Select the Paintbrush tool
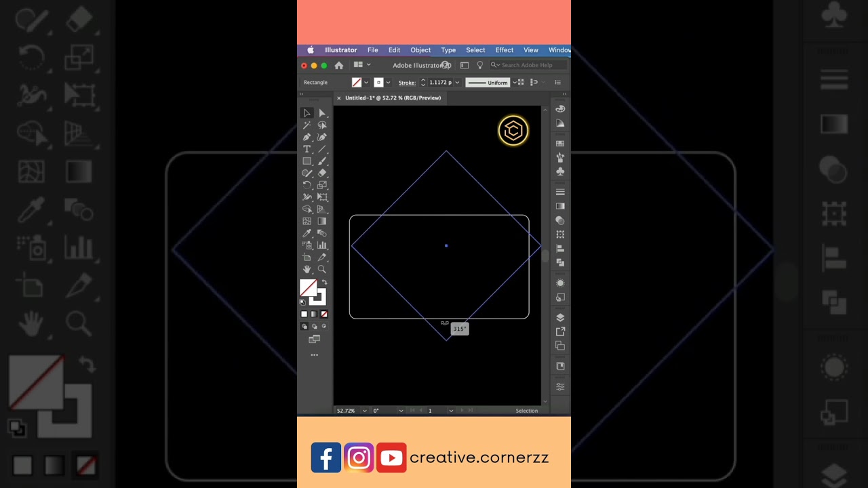Screen dimensions: 868x488 [322, 161]
